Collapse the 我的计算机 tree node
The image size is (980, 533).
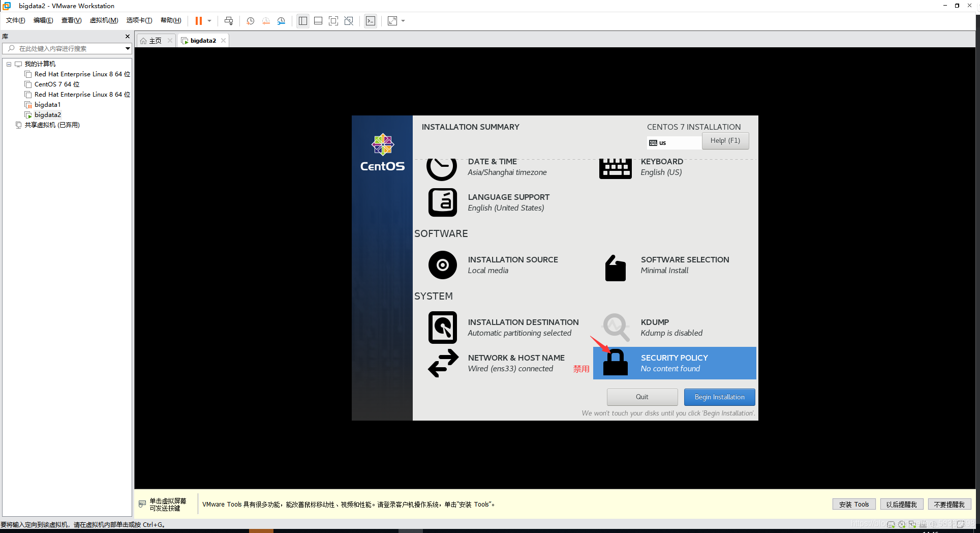pyautogui.click(x=9, y=64)
